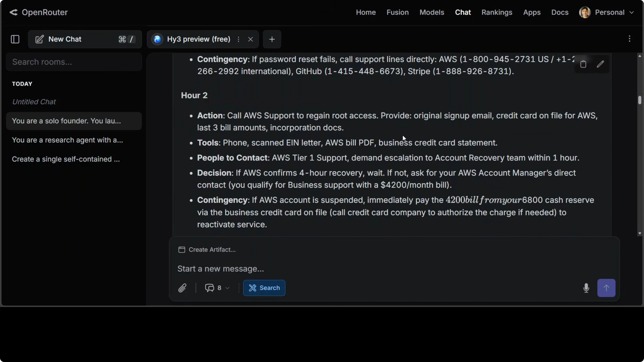644x362 pixels.
Task: Click the copy message clipboard icon
Action: click(583, 64)
